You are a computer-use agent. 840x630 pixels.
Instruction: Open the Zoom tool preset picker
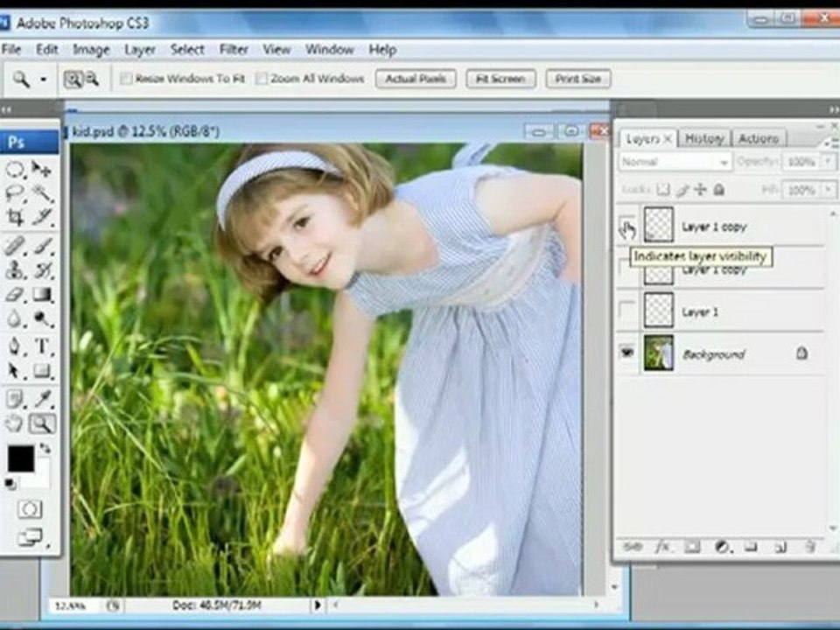pyautogui.click(x=44, y=80)
